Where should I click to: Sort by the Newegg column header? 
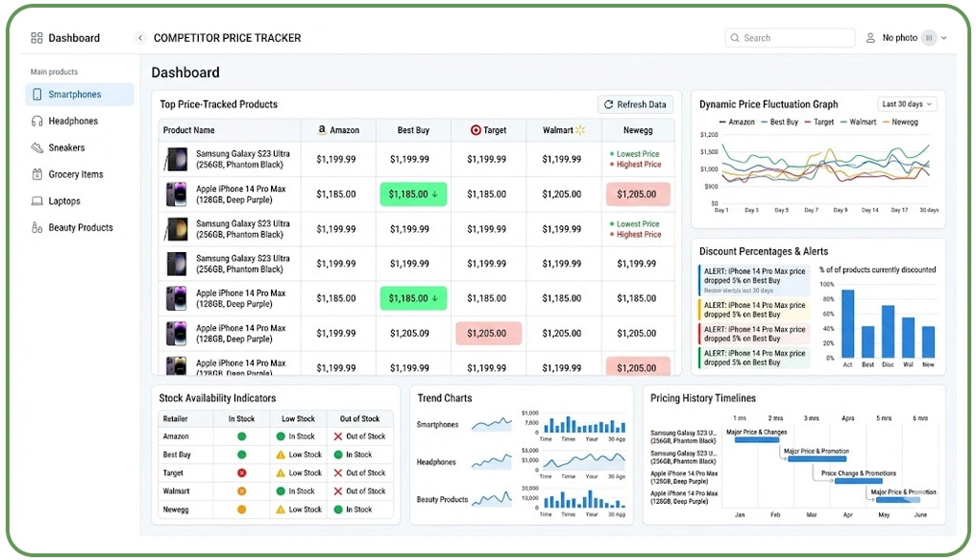click(638, 130)
